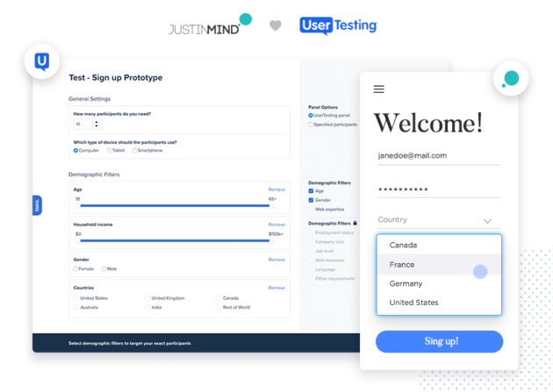Select the Tablet device radio button
The width and height of the screenshot is (553, 392).
[x=109, y=150]
